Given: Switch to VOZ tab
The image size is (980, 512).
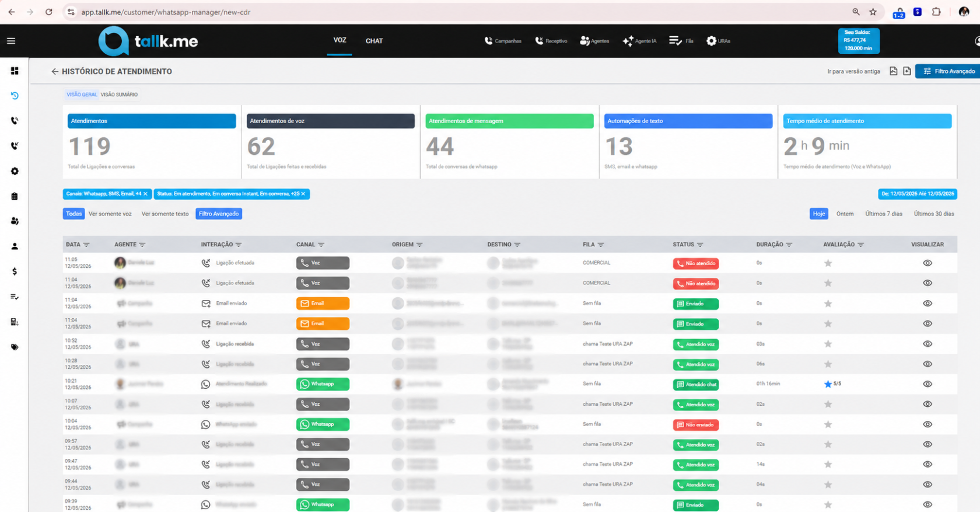Looking at the screenshot, I should [x=339, y=40].
